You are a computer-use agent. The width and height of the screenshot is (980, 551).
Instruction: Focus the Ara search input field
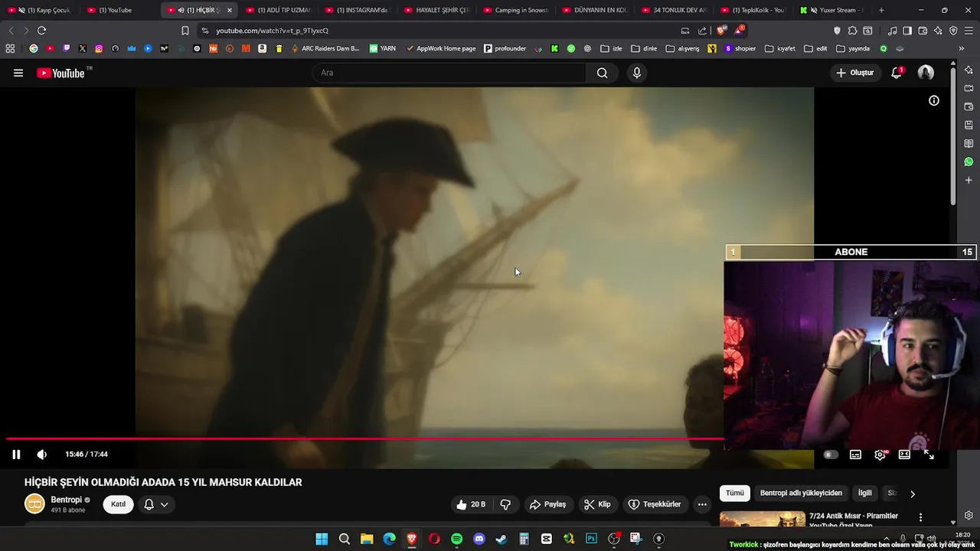[449, 73]
